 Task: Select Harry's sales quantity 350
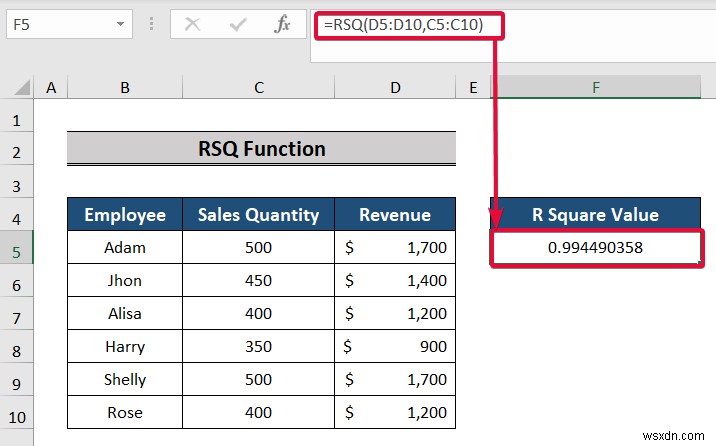pos(258,346)
